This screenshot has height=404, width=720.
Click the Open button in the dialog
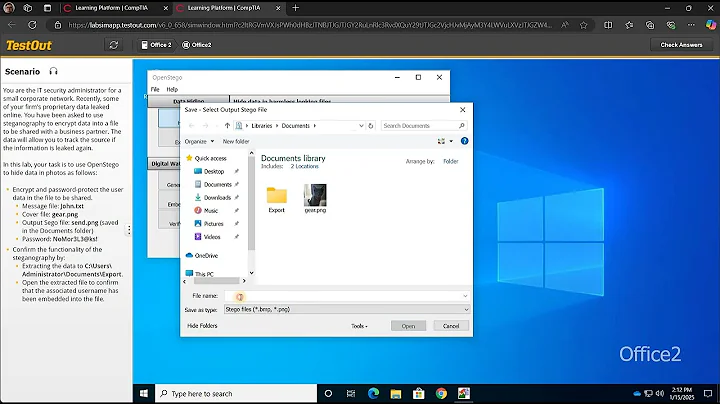point(408,326)
